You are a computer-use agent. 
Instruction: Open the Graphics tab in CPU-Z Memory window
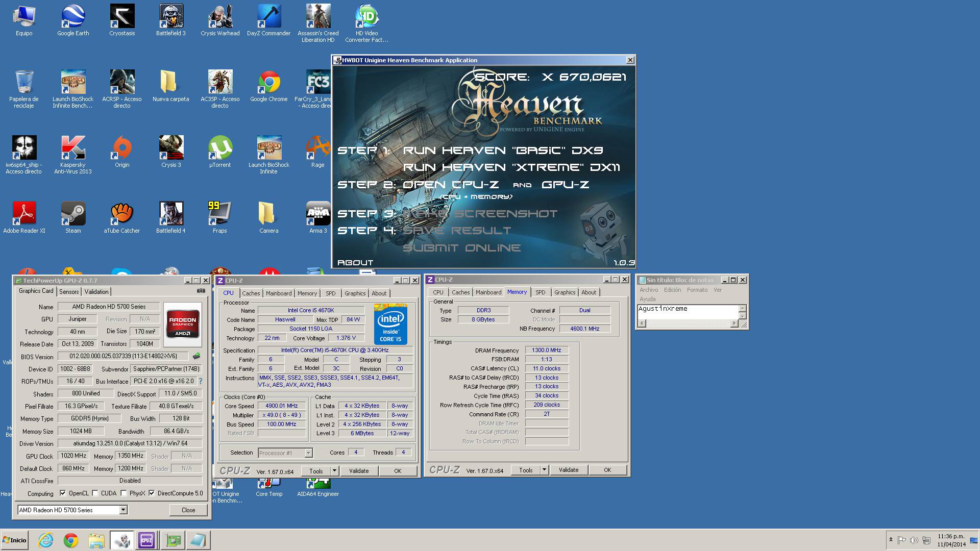coord(565,292)
